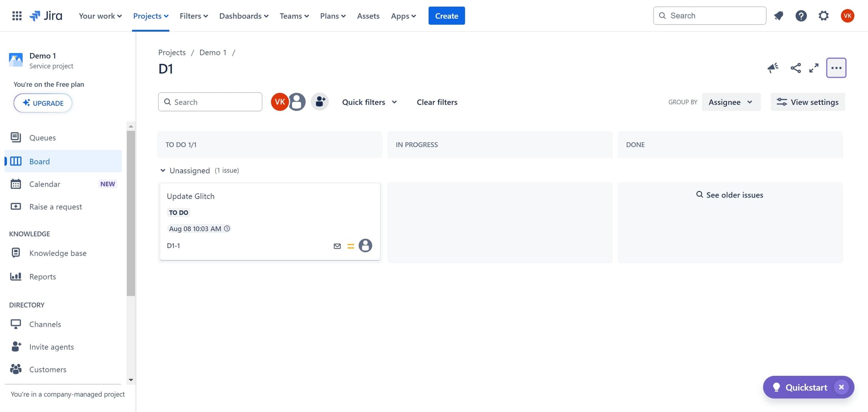Click the See older issues link
The height and width of the screenshot is (412, 868).
click(730, 195)
